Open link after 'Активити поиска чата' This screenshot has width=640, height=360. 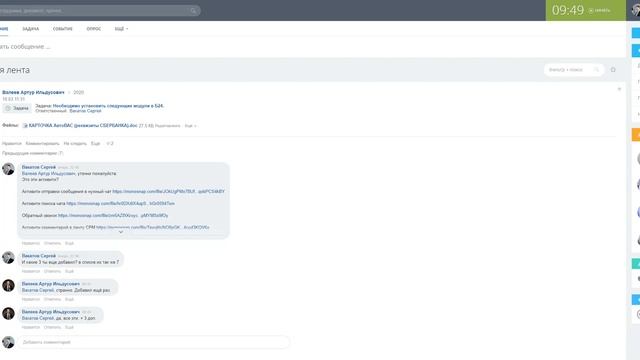pos(120,203)
